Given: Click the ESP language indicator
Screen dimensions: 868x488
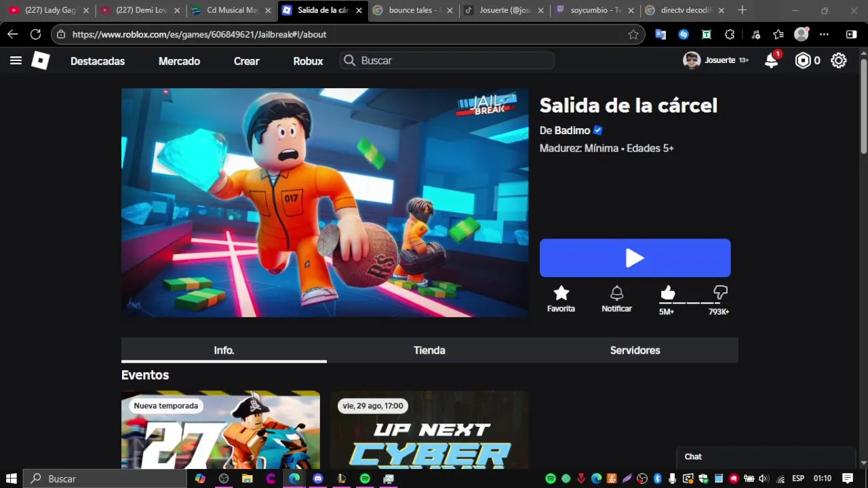Looking at the screenshot, I should coord(798,479).
